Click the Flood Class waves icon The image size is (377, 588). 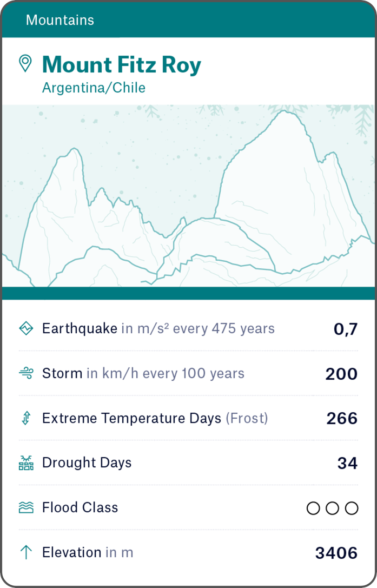(26, 507)
